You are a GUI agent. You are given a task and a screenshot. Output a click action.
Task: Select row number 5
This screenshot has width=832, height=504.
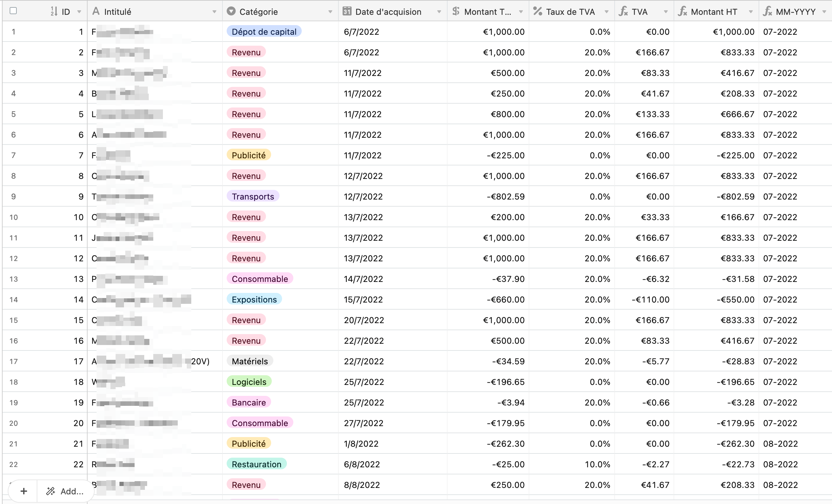[14, 114]
